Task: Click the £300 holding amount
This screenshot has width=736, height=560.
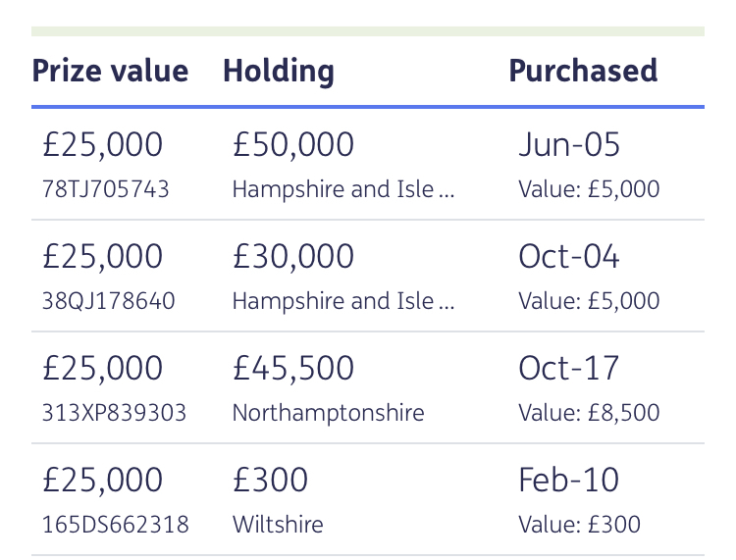Action: (271, 480)
